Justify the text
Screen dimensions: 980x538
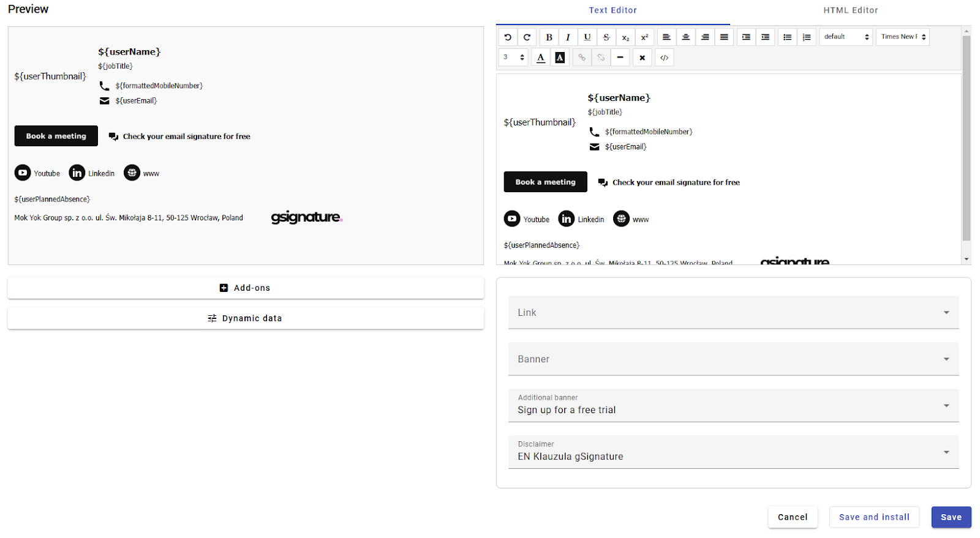click(x=724, y=37)
